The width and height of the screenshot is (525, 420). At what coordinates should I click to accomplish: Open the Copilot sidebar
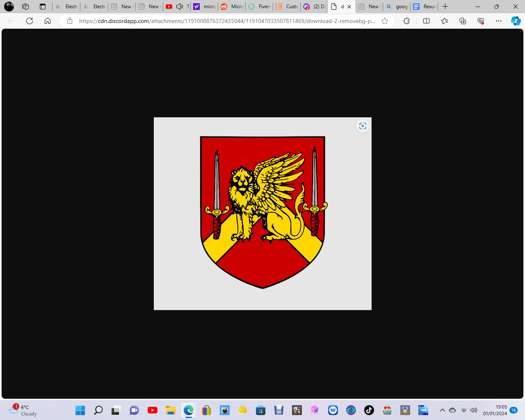(516, 21)
